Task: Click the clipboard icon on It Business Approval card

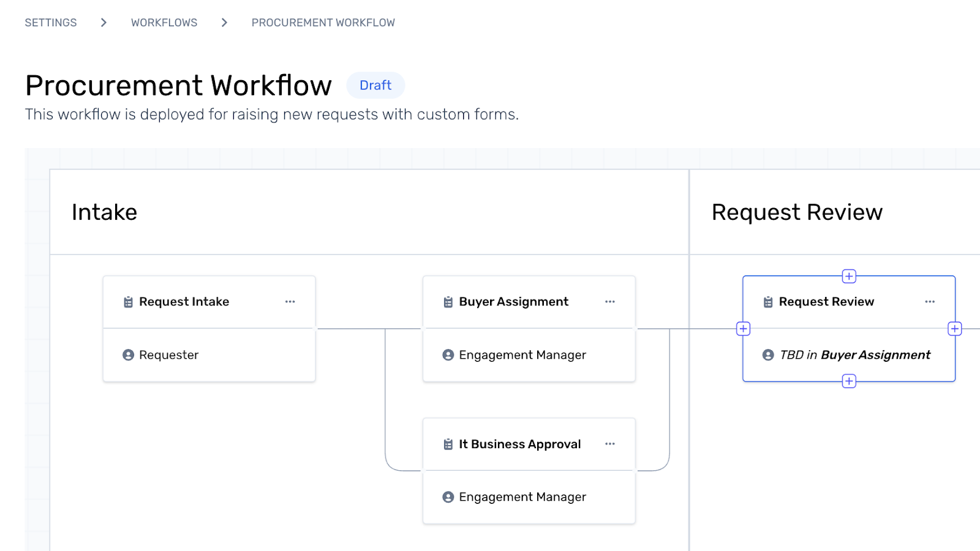Action: coord(448,444)
